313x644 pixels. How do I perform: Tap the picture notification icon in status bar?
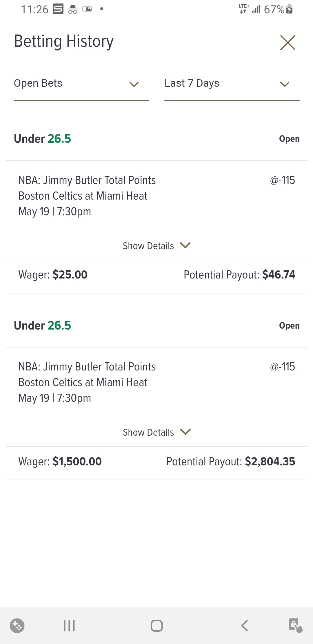tap(87, 9)
